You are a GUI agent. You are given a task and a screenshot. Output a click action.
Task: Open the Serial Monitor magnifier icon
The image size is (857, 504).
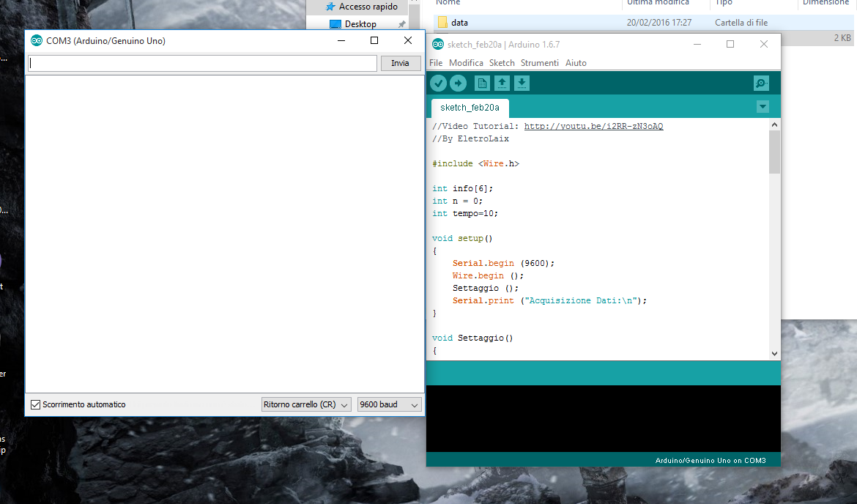coord(761,83)
